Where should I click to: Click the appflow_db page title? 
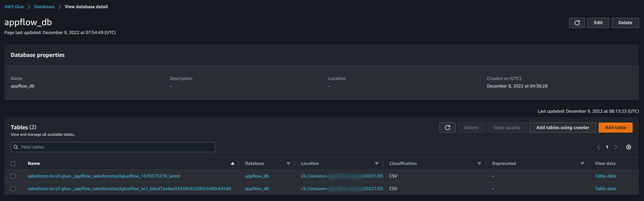pos(28,22)
